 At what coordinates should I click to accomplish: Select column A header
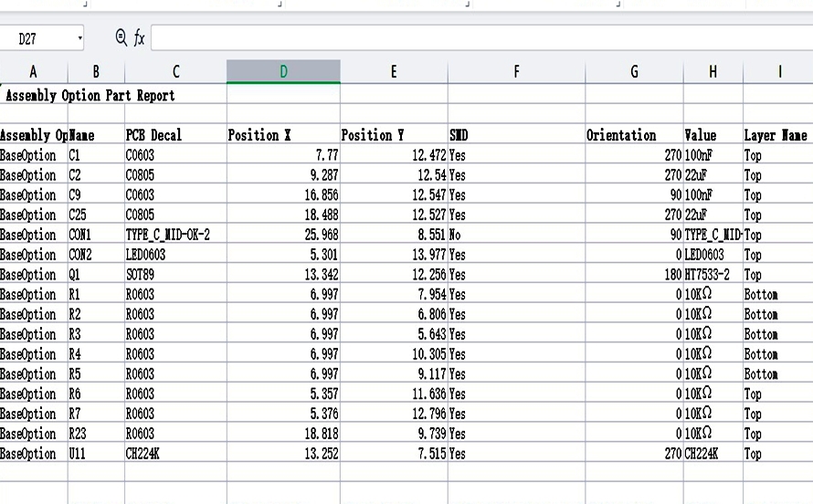click(34, 71)
